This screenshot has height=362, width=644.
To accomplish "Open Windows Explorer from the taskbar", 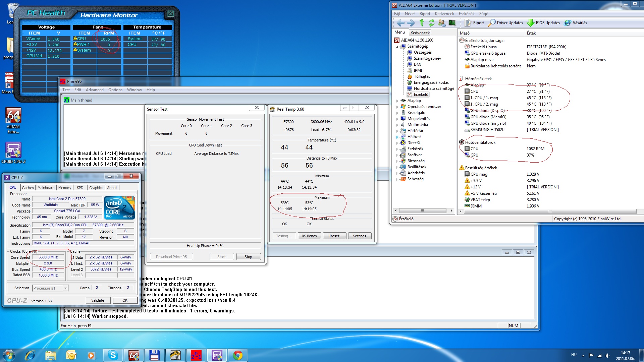I will click(51, 355).
